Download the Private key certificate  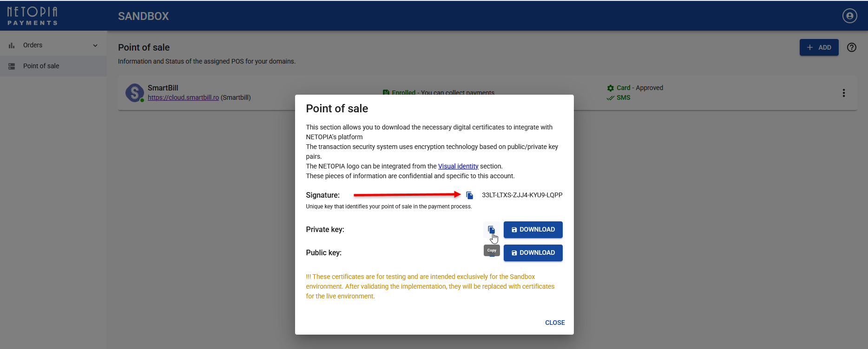pyautogui.click(x=533, y=230)
